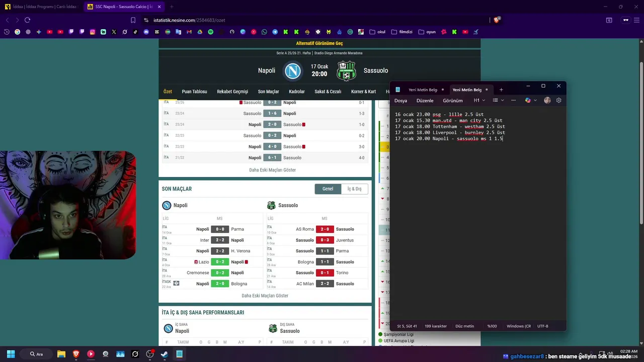644x362 pixels.
Task: Open the 'Korner & Kart' tab
Action: pos(363,92)
